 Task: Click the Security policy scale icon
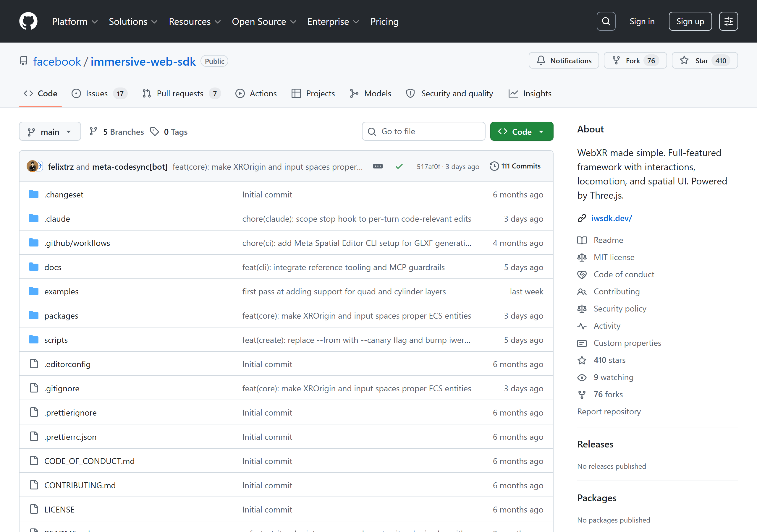point(582,309)
